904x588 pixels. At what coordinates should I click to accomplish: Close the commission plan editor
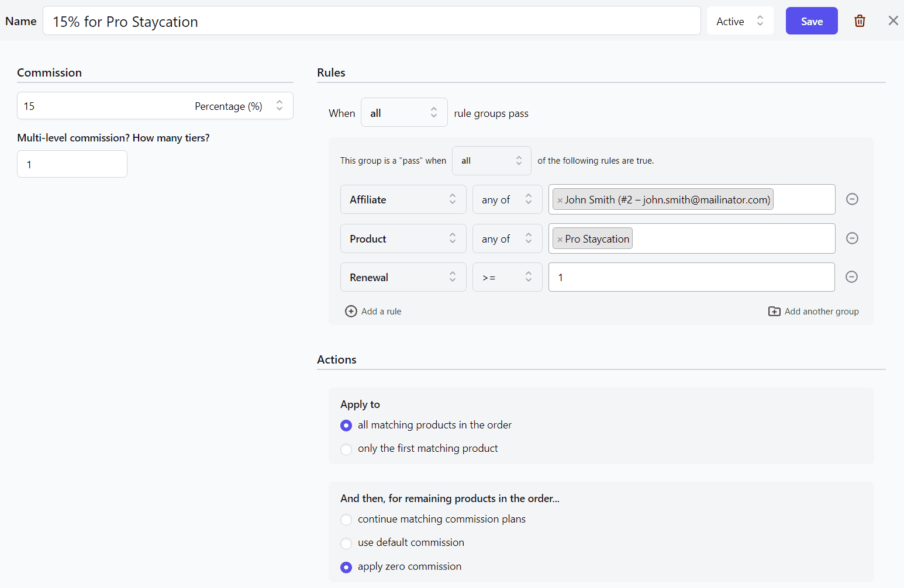coord(893,21)
